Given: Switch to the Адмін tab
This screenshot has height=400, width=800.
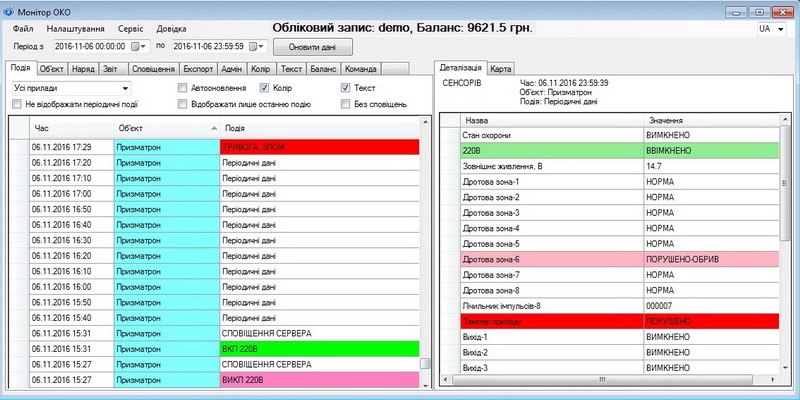Looking at the screenshot, I should pos(232,69).
